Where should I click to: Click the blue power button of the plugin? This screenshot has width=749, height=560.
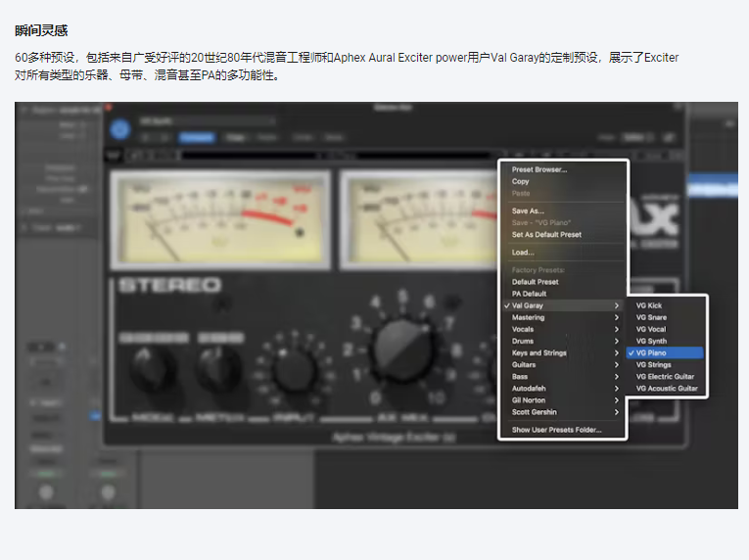click(x=119, y=129)
